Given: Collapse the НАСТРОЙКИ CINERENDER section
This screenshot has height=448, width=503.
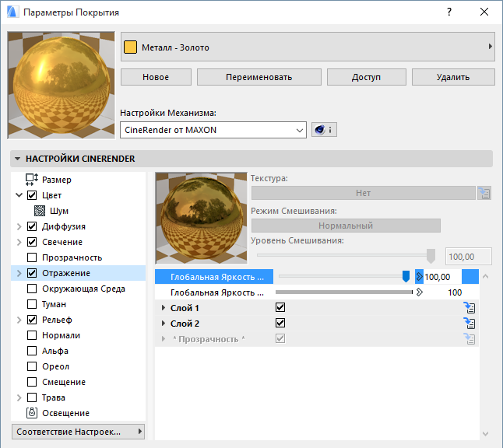Looking at the screenshot, I should pos(17,159).
